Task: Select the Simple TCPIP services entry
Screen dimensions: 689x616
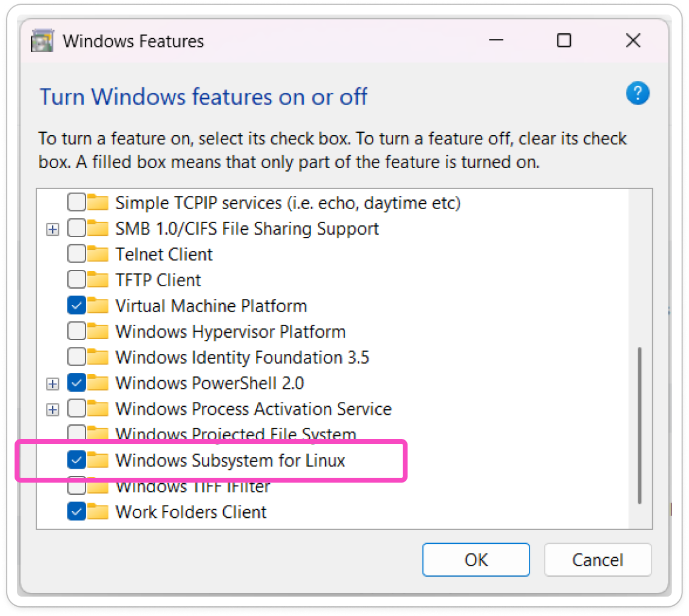Action: click(x=287, y=203)
